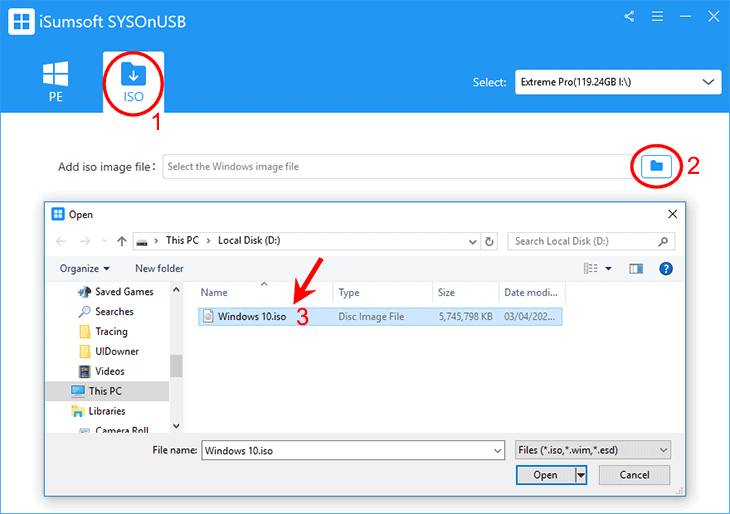Click the drive icon in address bar
Image resolution: width=730 pixels, height=514 pixels.
[142, 242]
